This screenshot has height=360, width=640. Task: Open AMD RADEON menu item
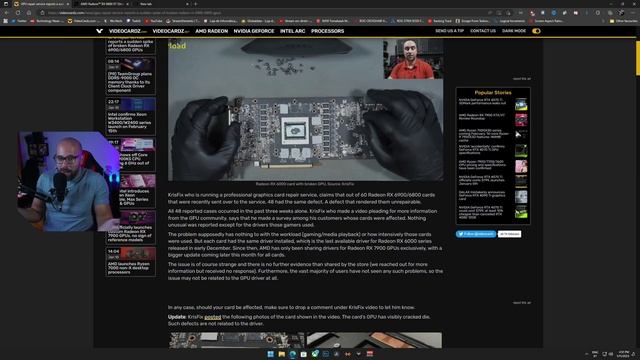(x=211, y=31)
